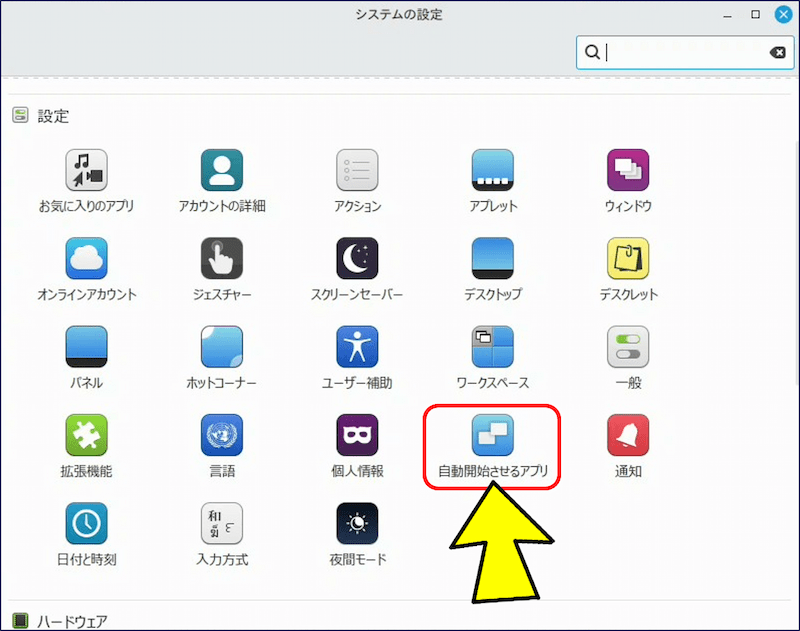Open ウィンドウ settings

click(x=628, y=170)
